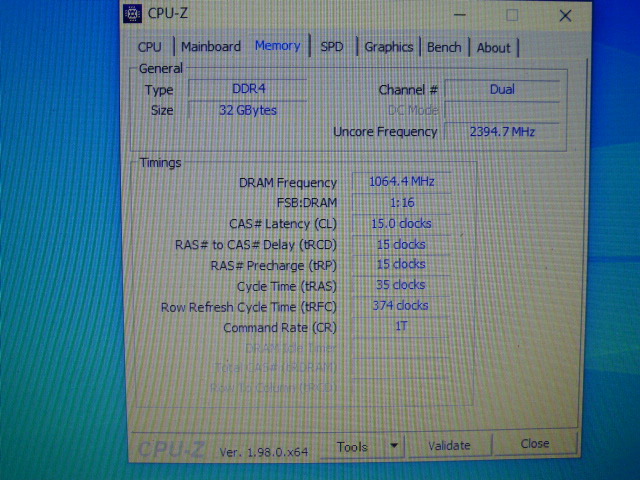The width and height of the screenshot is (640, 480).
Task: Click the tRCD 15 clocks value
Action: pos(402,244)
